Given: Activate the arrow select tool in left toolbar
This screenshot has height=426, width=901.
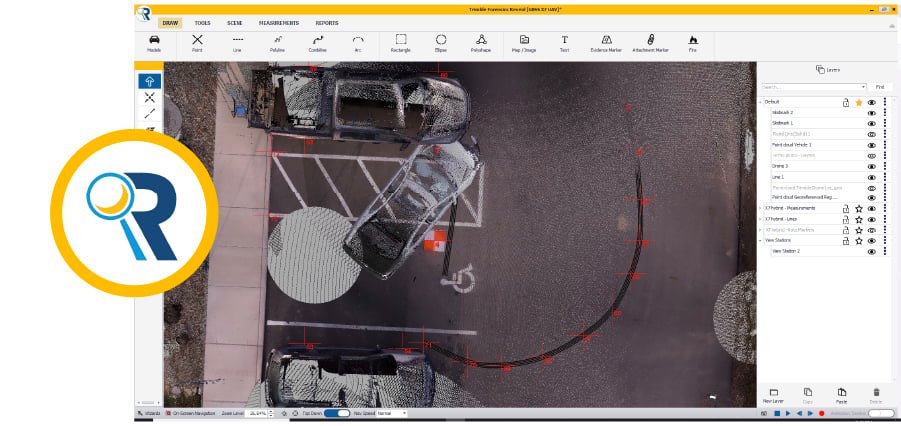Looking at the screenshot, I should (149, 81).
